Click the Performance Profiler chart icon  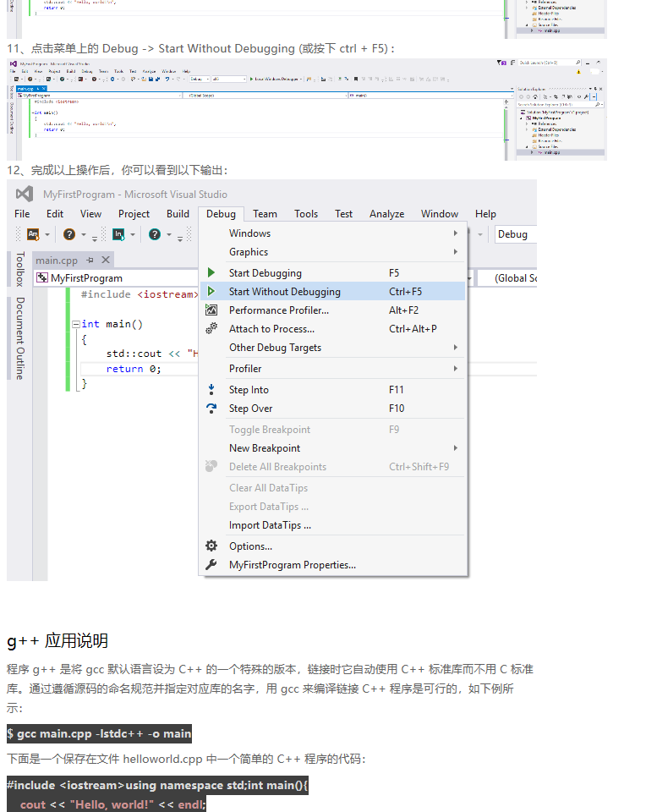pyautogui.click(x=211, y=310)
